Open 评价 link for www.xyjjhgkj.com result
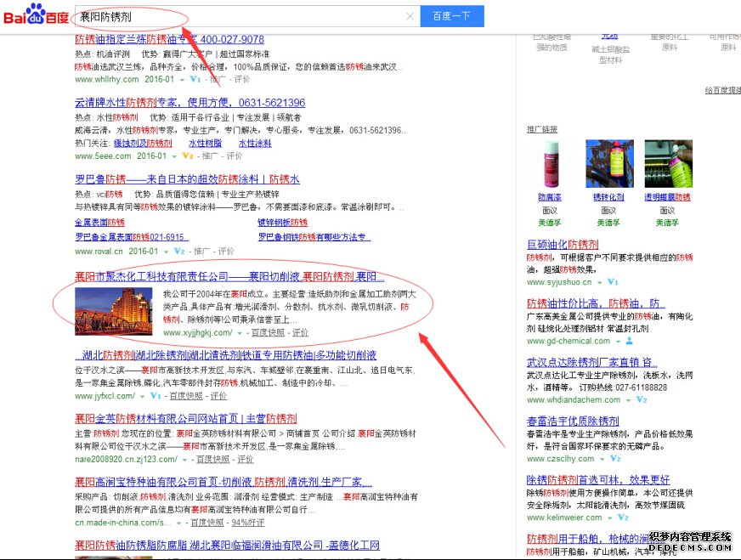 tap(300, 333)
